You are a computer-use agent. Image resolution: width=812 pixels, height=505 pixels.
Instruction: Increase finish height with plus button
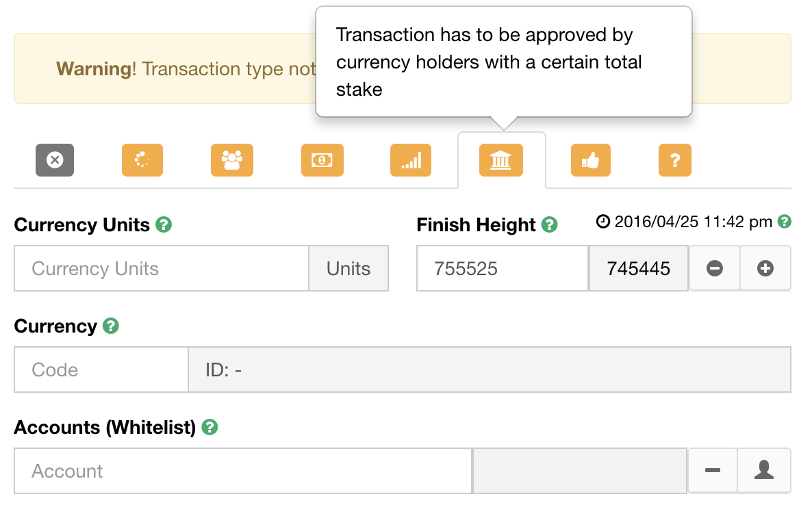[x=765, y=268]
